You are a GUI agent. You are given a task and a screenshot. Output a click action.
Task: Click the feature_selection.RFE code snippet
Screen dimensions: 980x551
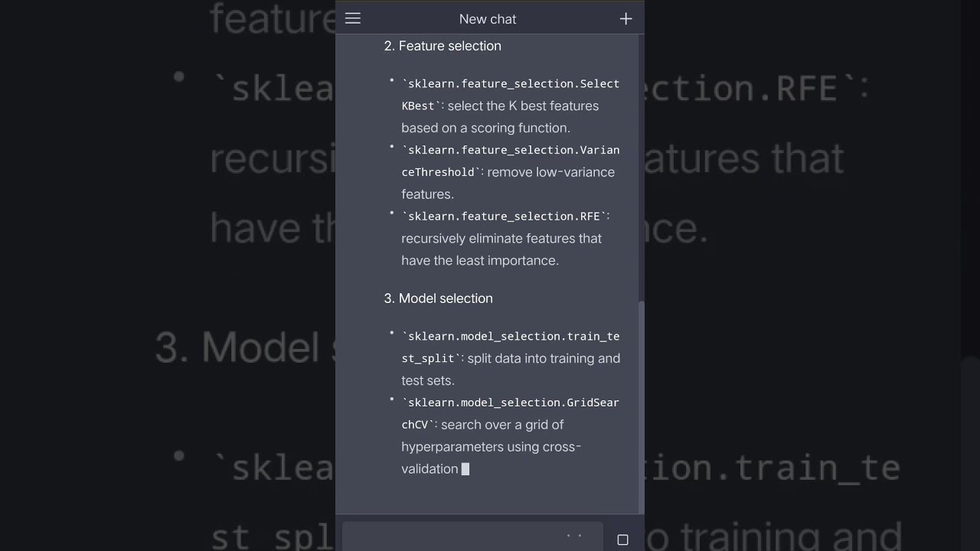(x=505, y=217)
